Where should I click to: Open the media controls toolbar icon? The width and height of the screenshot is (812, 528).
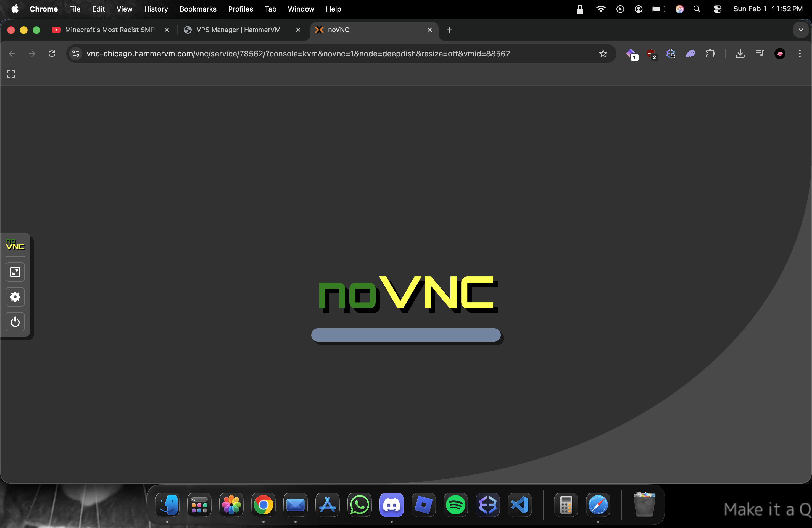coord(760,54)
